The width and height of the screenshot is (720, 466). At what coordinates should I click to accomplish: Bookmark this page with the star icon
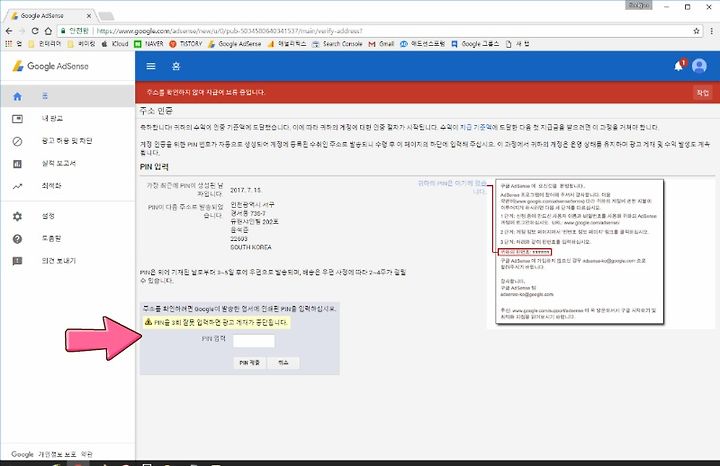click(696, 31)
